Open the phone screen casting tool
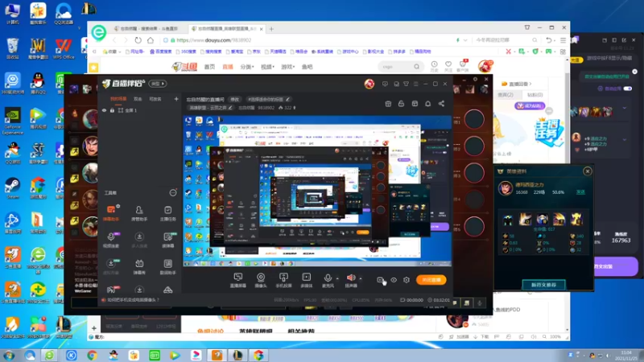This screenshot has width=644, height=362. (x=283, y=280)
